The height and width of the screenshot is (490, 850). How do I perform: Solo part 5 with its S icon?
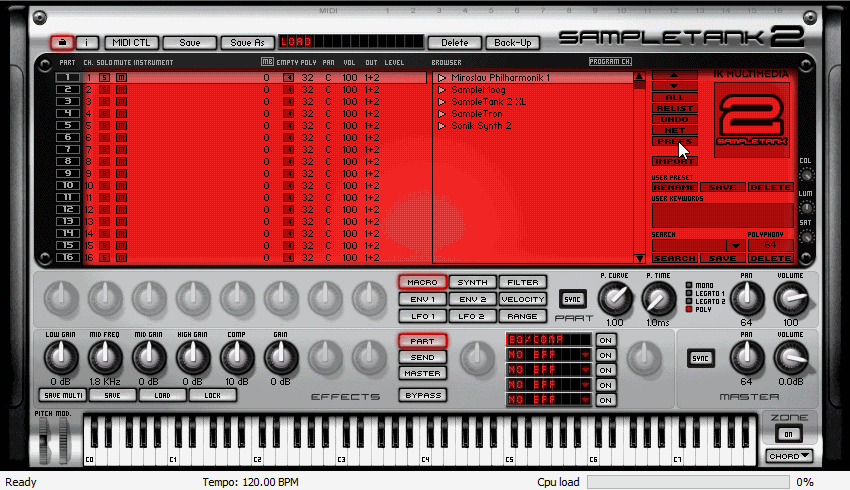click(x=105, y=126)
